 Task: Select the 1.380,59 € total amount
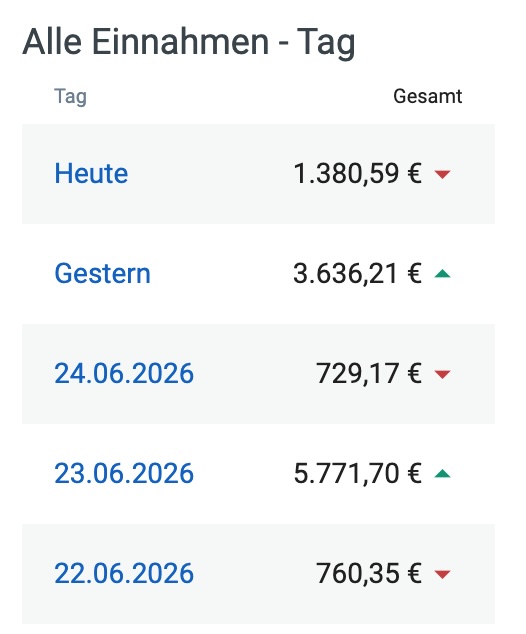358,173
